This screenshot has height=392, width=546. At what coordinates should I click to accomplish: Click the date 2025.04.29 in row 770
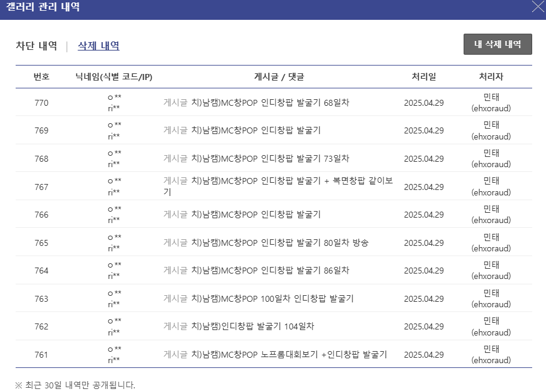pos(424,103)
